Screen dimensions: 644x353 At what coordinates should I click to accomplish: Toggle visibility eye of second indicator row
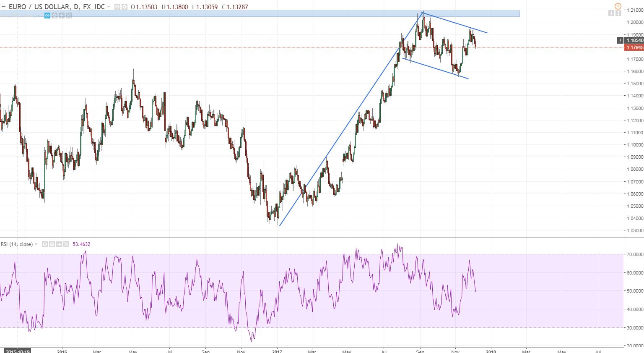point(47,16)
